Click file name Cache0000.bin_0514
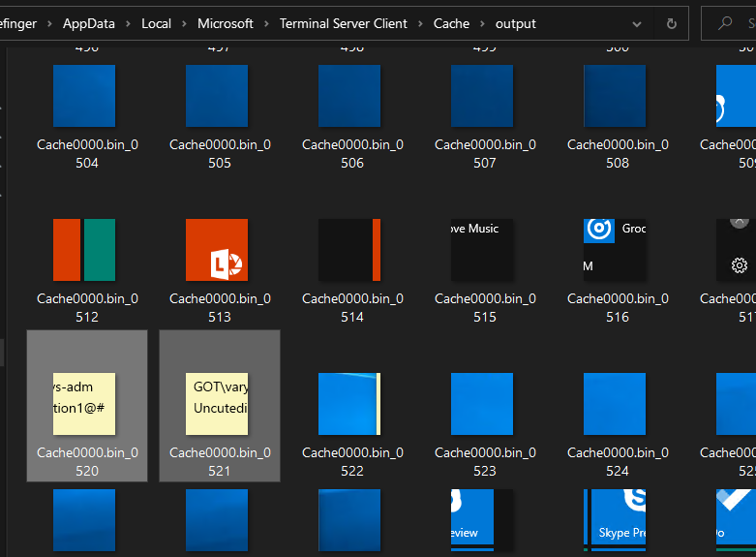Image resolution: width=756 pixels, height=557 pixels. click(352, 308)
